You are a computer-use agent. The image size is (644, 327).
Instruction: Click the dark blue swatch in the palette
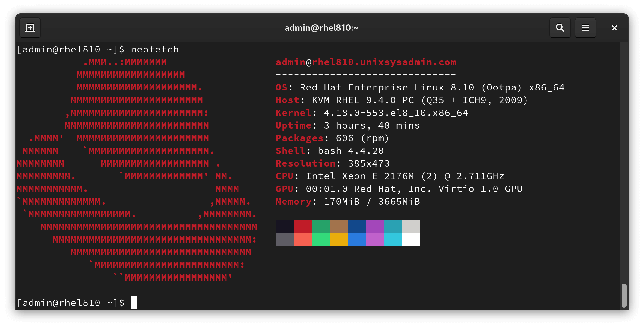(x=357, y=227)
